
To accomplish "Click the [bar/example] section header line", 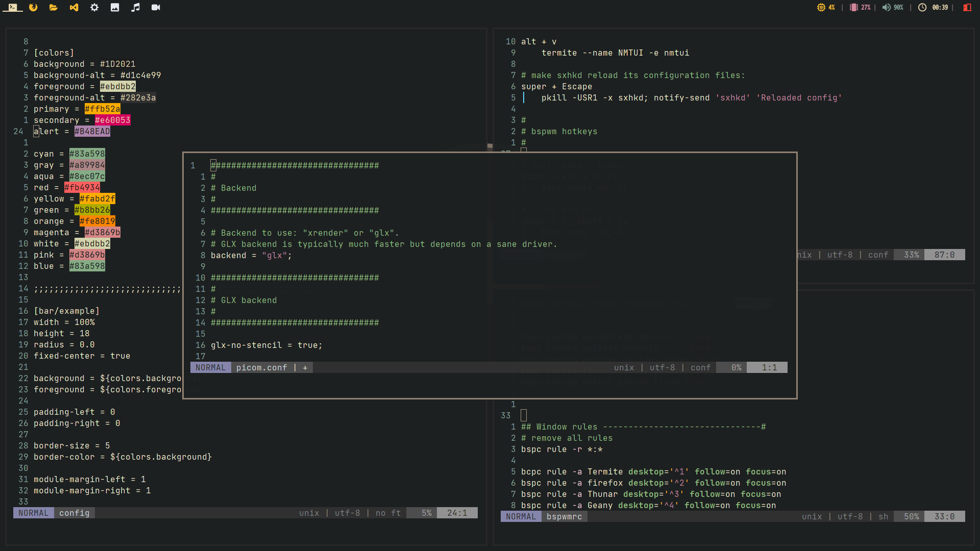I will (67, 311).
